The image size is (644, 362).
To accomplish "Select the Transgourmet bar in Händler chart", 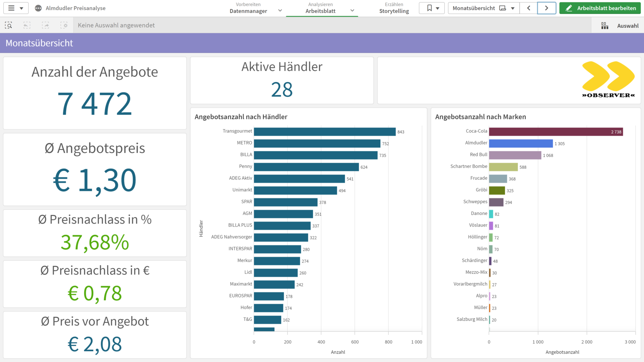I will coord(325,132).
